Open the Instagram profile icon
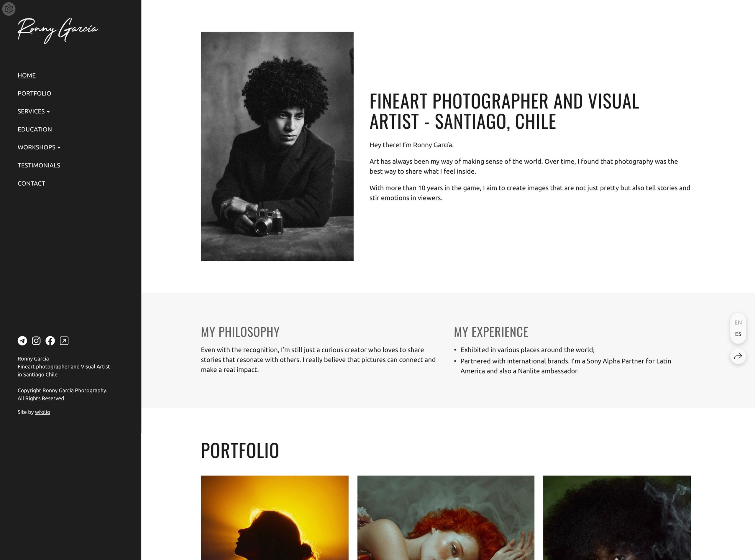This screenshot has height=560, width=755. 36,341
